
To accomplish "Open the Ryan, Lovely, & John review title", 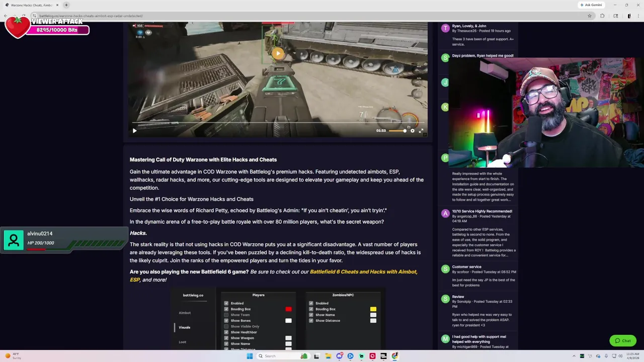I will coord(469,26).
